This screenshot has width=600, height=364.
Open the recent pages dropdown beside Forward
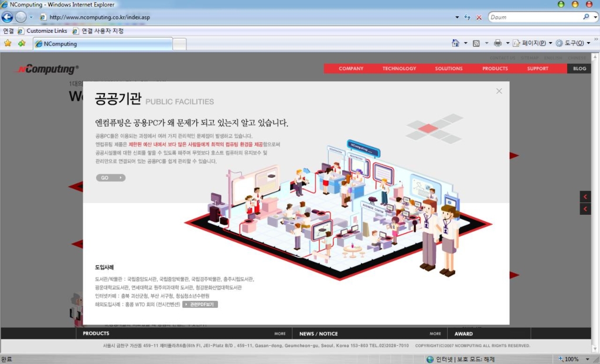click(31, 17)
